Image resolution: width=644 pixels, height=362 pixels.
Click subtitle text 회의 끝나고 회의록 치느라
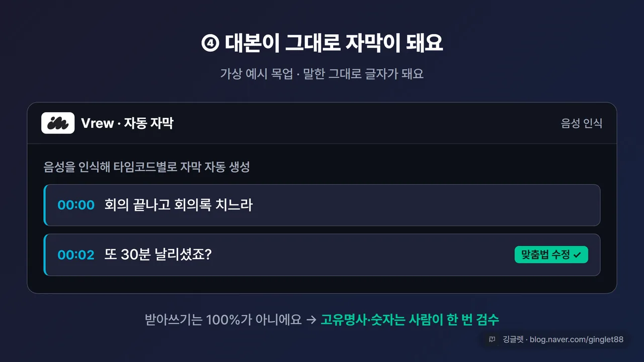[179, 205]
